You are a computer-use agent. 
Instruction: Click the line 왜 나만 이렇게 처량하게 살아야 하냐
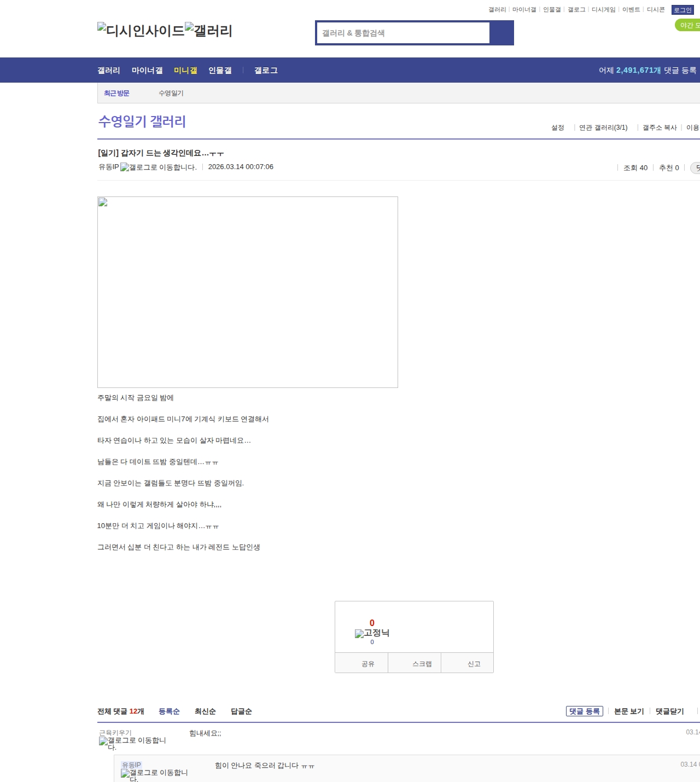159,505
